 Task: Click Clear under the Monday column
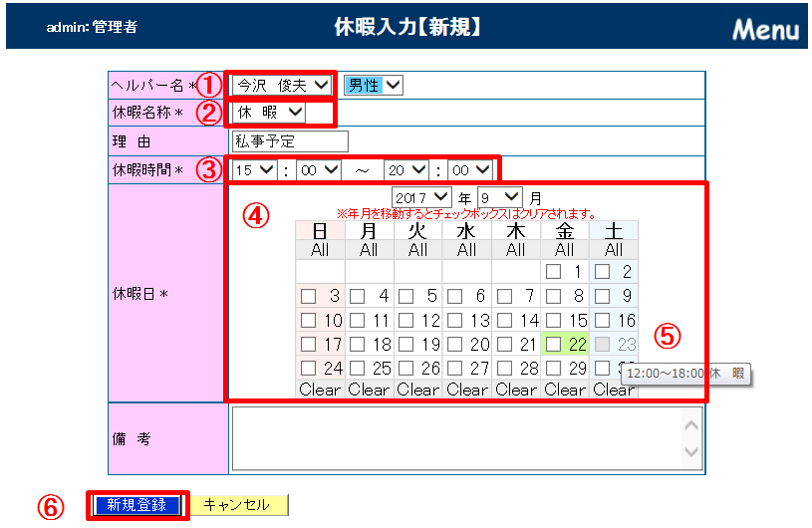click(x=369, y=390)
